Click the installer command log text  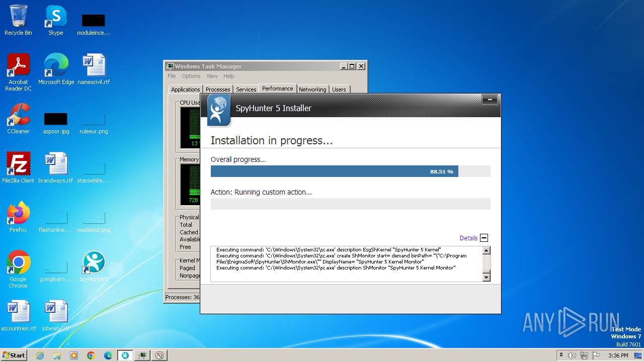pos(346,263)
